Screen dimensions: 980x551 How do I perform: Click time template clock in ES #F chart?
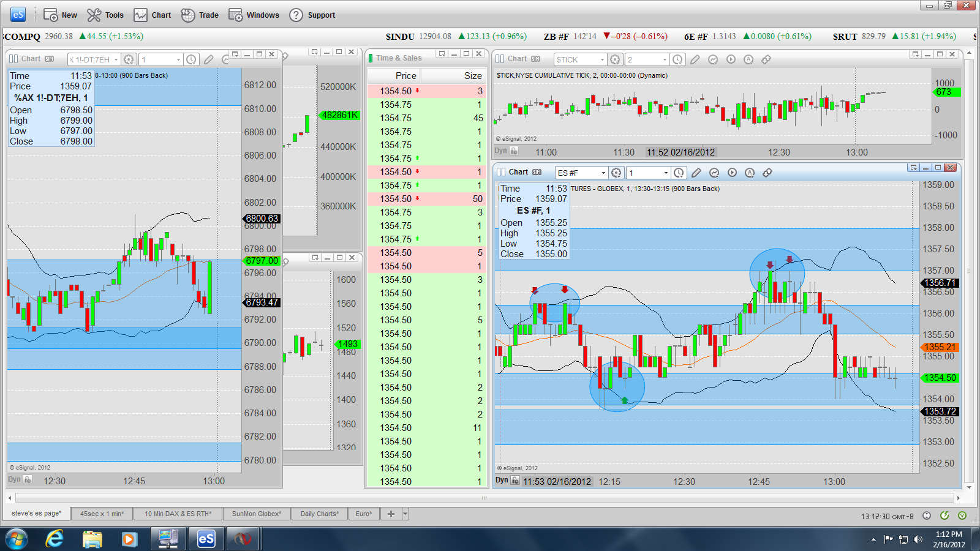coord(679,173)
